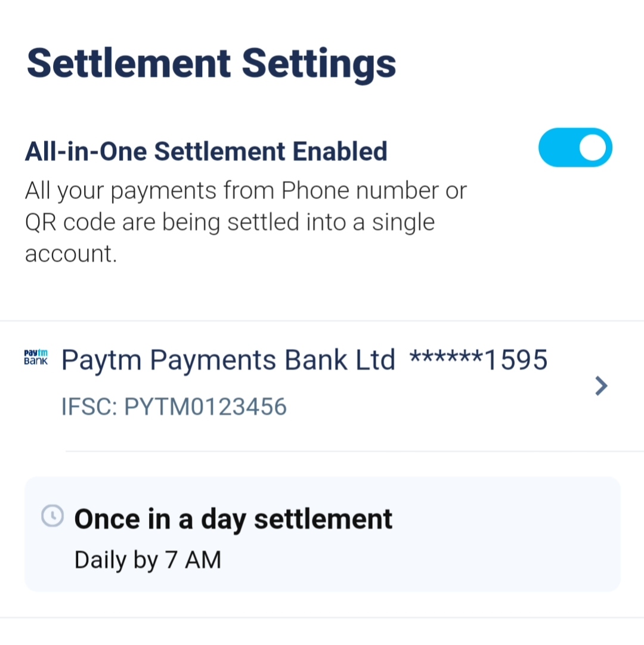
Task: Click the words single in settlement description
Action: 403,223
